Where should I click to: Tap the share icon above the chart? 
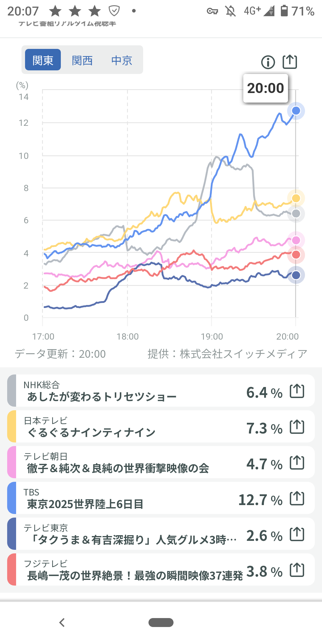tap(290, 62)
